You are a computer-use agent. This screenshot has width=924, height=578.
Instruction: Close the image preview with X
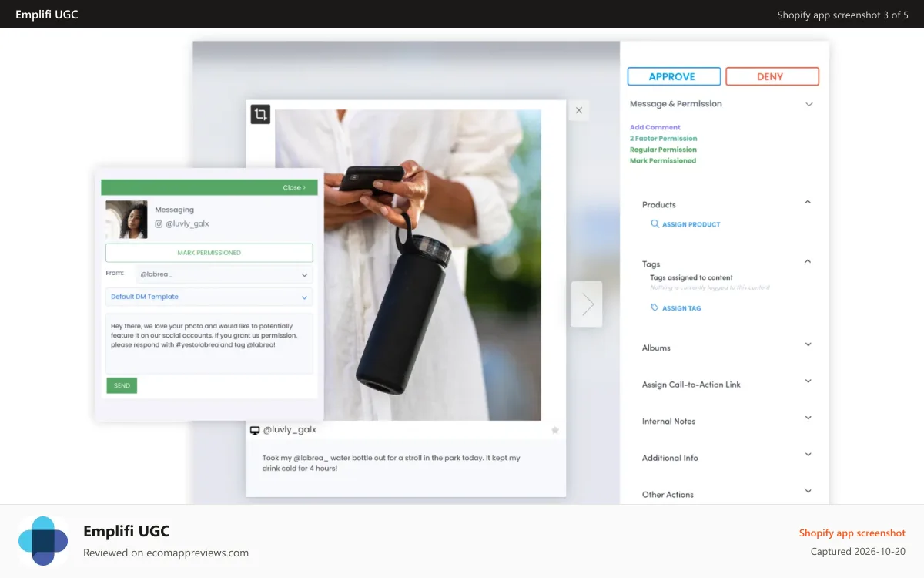point(579,110)
